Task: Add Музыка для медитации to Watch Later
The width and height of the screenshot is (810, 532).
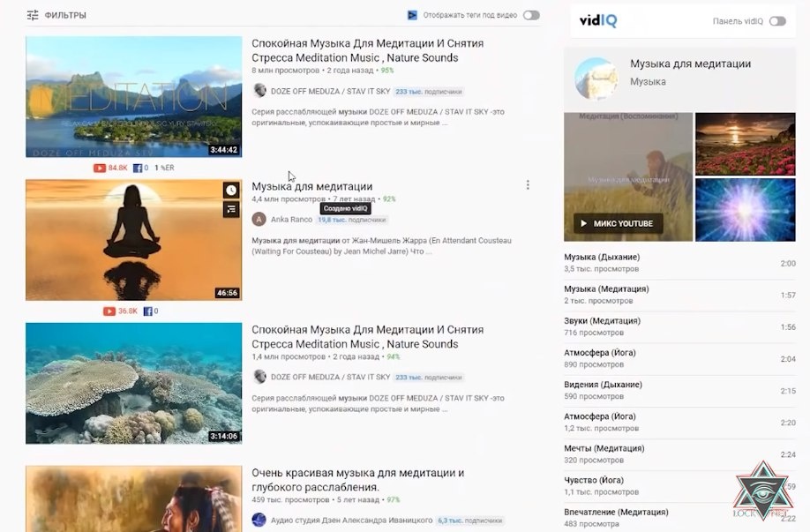Action: coord(231,190)
